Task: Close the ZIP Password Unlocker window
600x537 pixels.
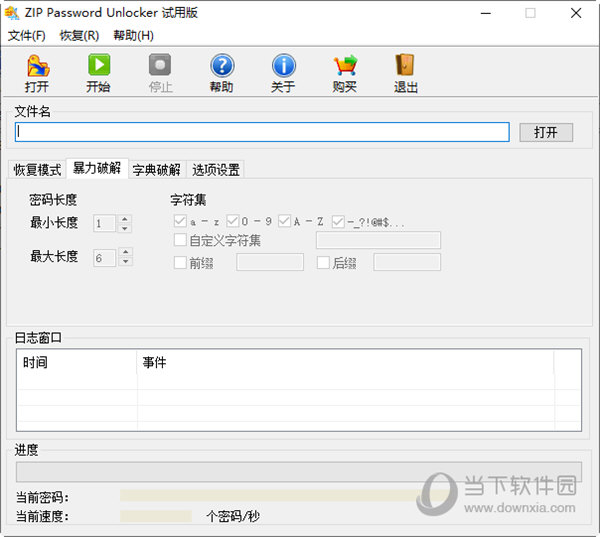Action: click(x=576, y=13)
